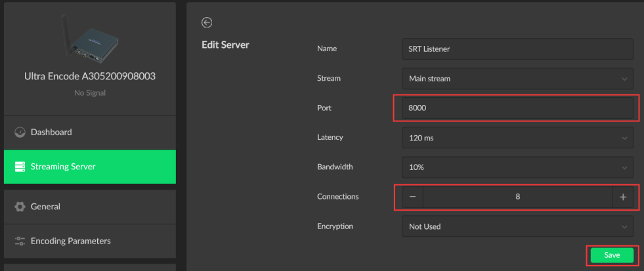Increase Connections with plus button
Screen dimensions: 644x271
click(622, 197)
